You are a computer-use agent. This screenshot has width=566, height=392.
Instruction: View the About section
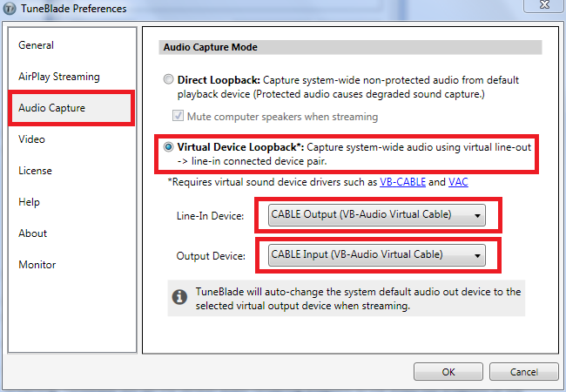tap(32, 233)
